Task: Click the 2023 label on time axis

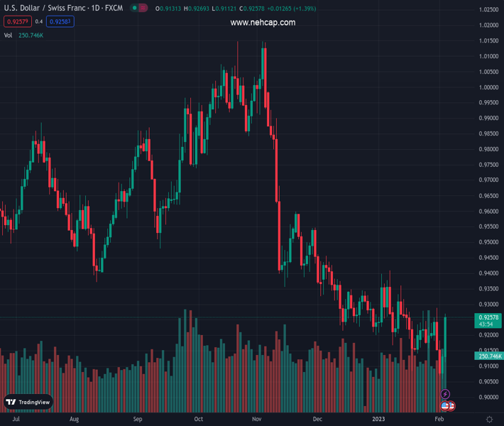Action: [x=381, y=419]
